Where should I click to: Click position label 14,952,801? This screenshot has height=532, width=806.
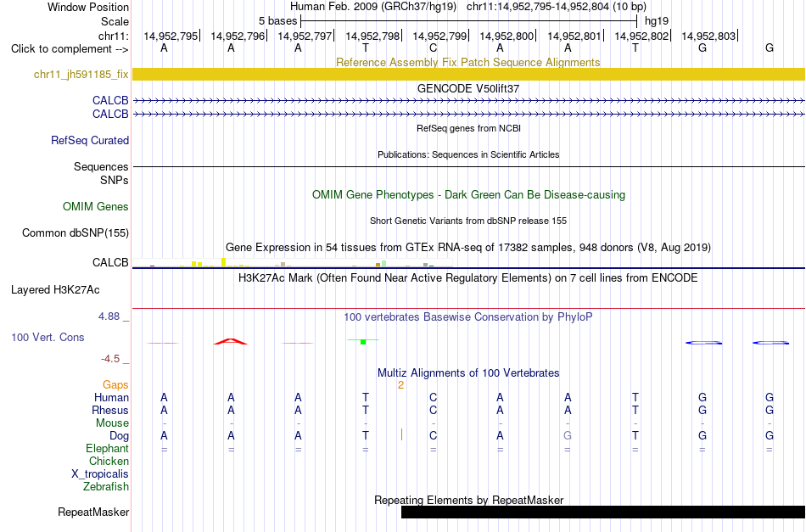coord(574,36)
